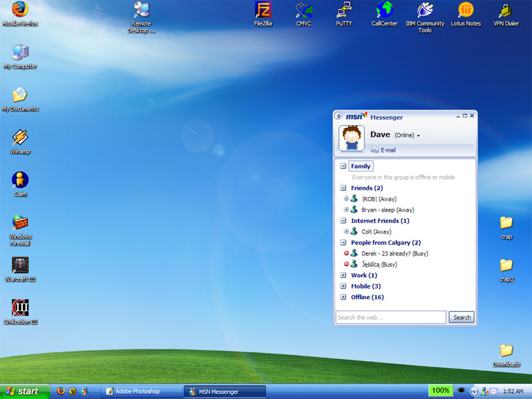
Task: Collapse the Friends (2) group
Action: pos(343,188)
